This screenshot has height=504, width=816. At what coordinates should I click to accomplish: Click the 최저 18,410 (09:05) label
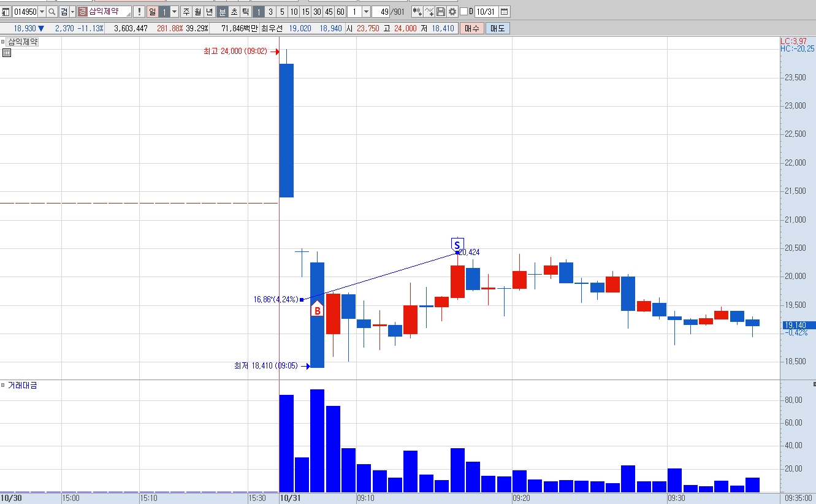(x=266, y=365)
